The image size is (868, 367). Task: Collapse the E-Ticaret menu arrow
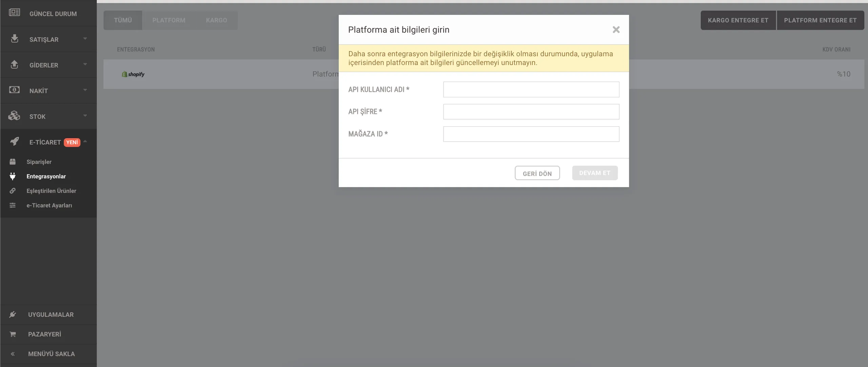[85, 141]
